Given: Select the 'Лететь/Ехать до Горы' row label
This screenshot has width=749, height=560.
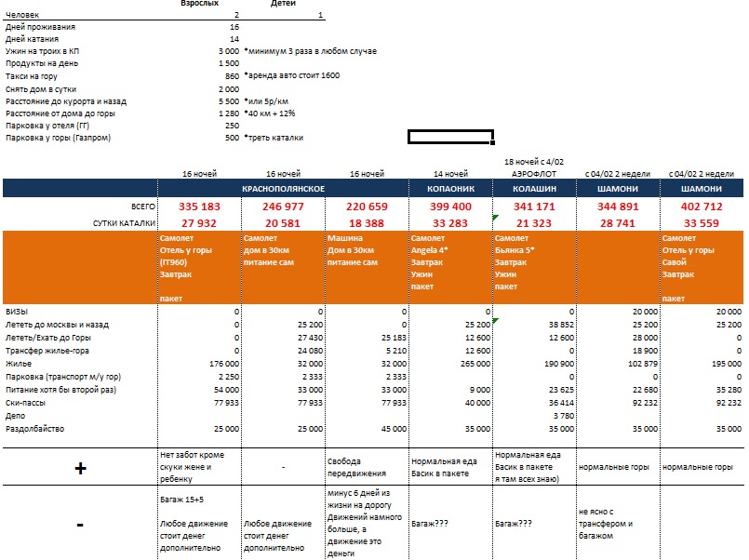Looking at the screenshot, I should [48, 338].
